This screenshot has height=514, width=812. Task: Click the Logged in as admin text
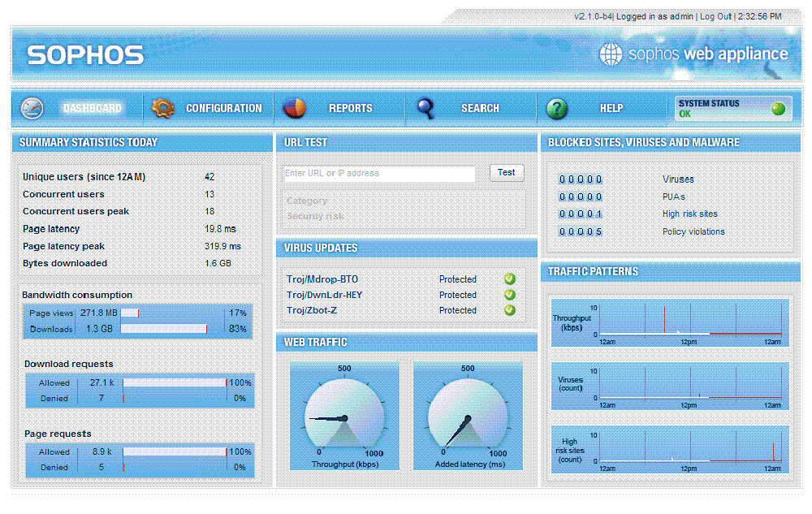654,16
